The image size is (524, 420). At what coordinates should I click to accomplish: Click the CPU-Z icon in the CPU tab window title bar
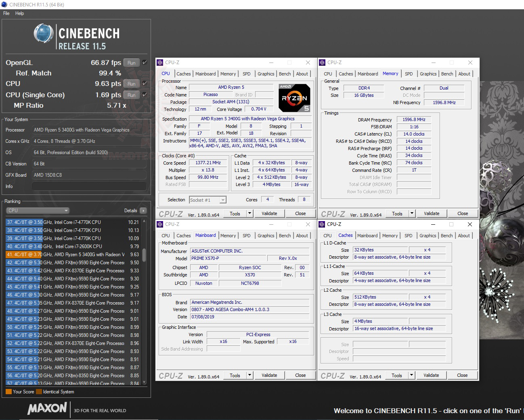coord(160,63)
